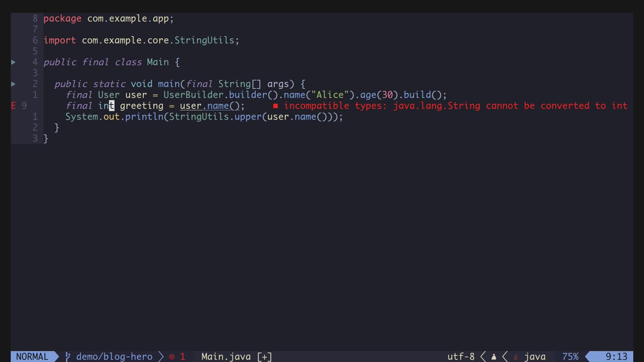Click the Main.java [+] file name

click(x=237, y=356)
